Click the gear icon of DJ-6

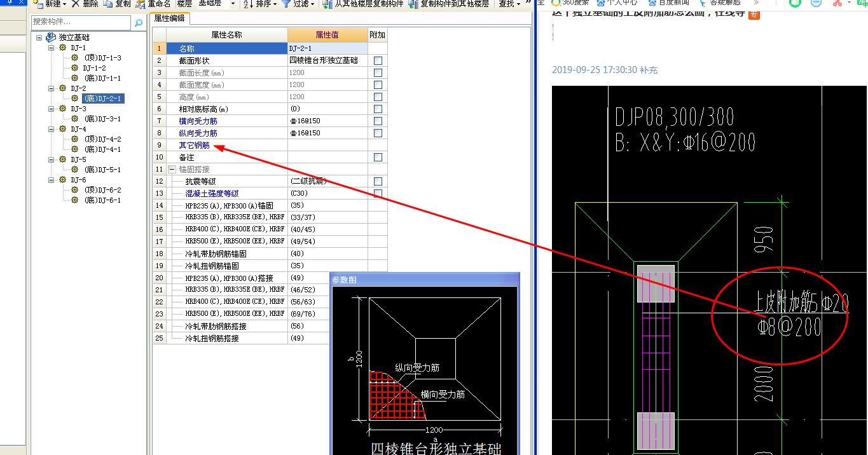click(x=62, y=180)
